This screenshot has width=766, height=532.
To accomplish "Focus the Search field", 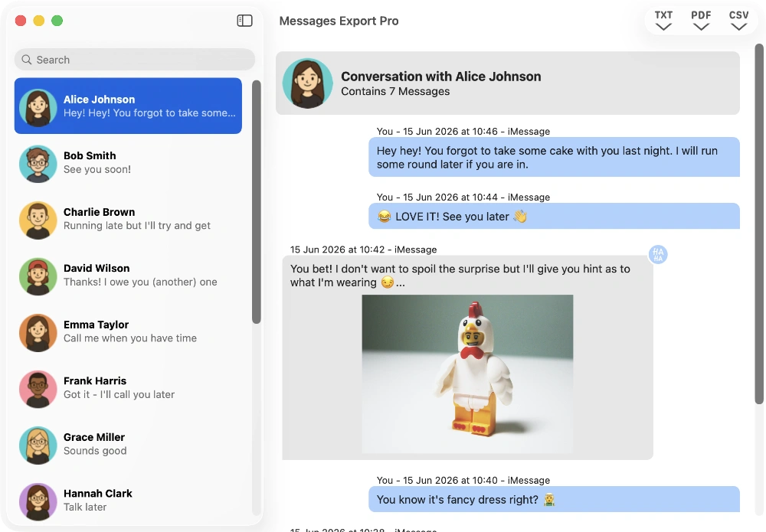I will pyautogui.click(x=134, y=60).
